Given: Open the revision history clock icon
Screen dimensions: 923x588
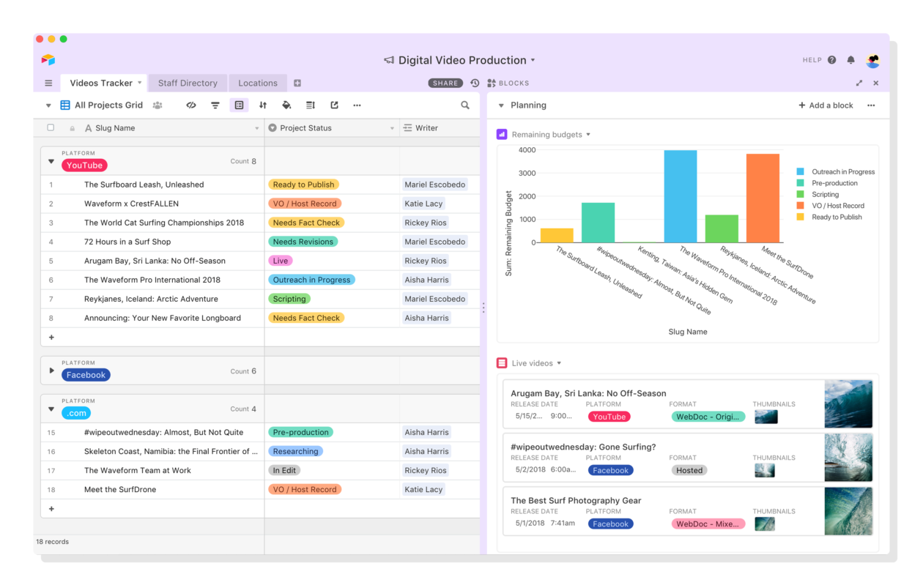Looking at the screenshot, I should 475,83.
